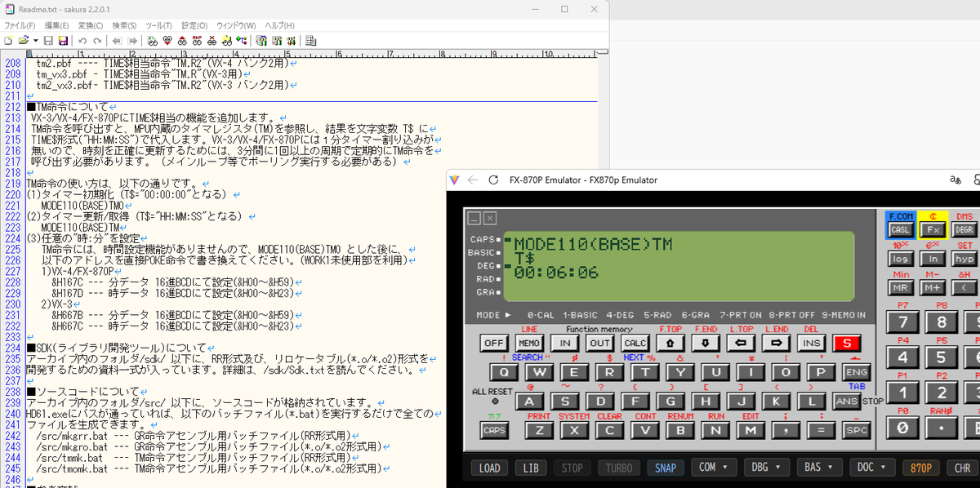Viewport: 980px width, 488px height.
Task: Open outline analysis icon in sakura toolbar
Action: (x=242, y=40)
